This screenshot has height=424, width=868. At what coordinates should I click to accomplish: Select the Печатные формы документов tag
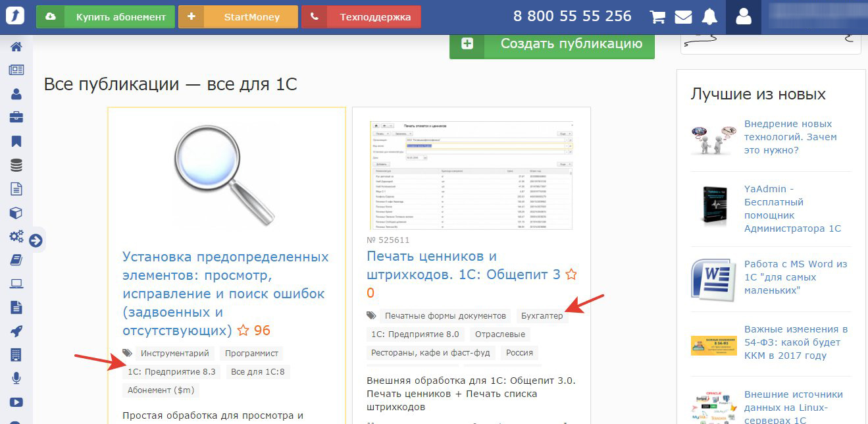446,316
